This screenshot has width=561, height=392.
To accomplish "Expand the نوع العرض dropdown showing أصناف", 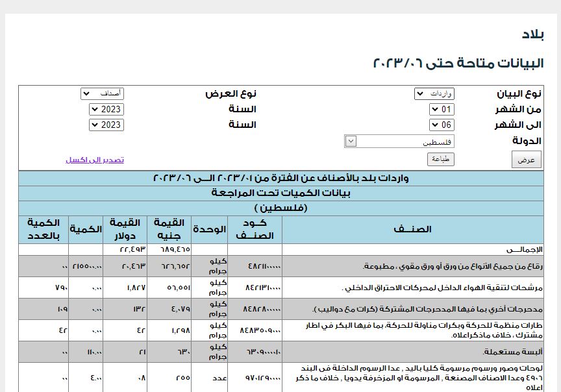I will [102, 94].
